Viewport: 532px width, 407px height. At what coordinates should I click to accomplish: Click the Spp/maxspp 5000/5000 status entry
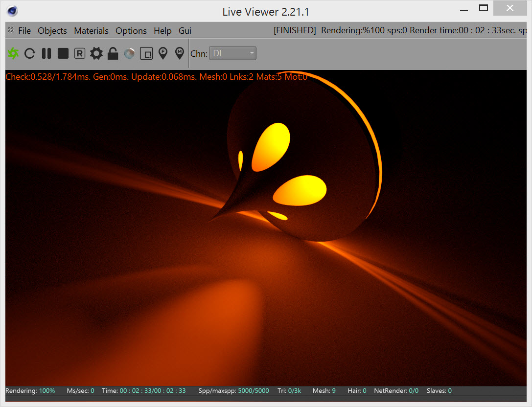[x=234, y=391]
